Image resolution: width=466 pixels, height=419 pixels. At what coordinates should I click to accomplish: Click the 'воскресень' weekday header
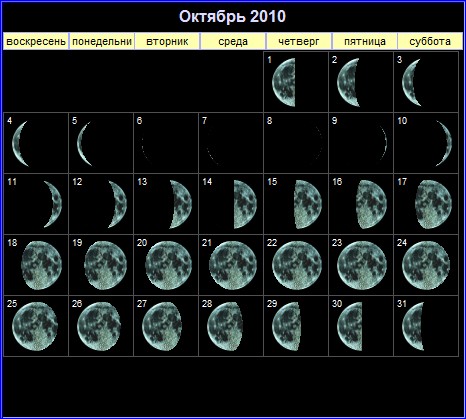(36, 41)
